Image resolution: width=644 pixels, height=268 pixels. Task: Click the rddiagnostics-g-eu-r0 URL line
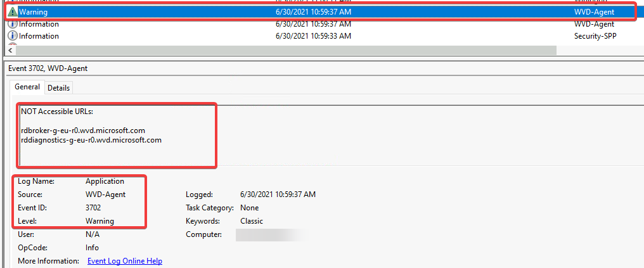point(91,140)
